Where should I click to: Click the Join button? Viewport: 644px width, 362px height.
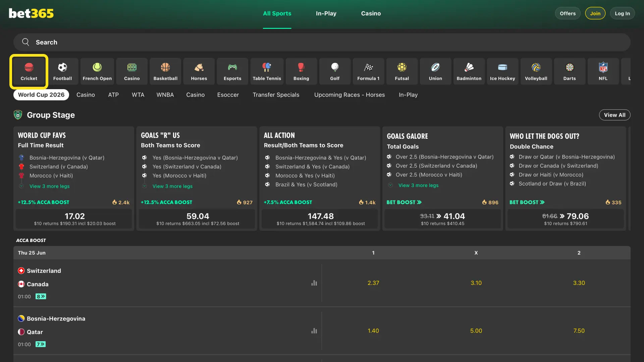tap(595, 13)
